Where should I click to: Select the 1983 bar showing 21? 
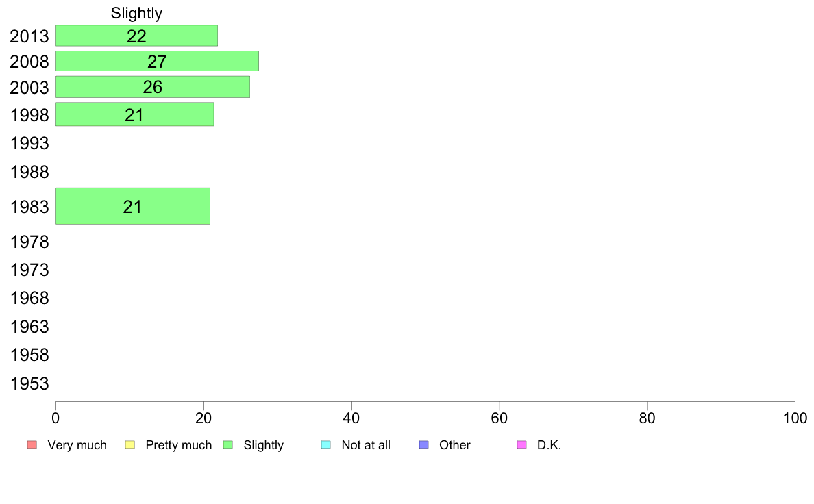tap(133, 206)
